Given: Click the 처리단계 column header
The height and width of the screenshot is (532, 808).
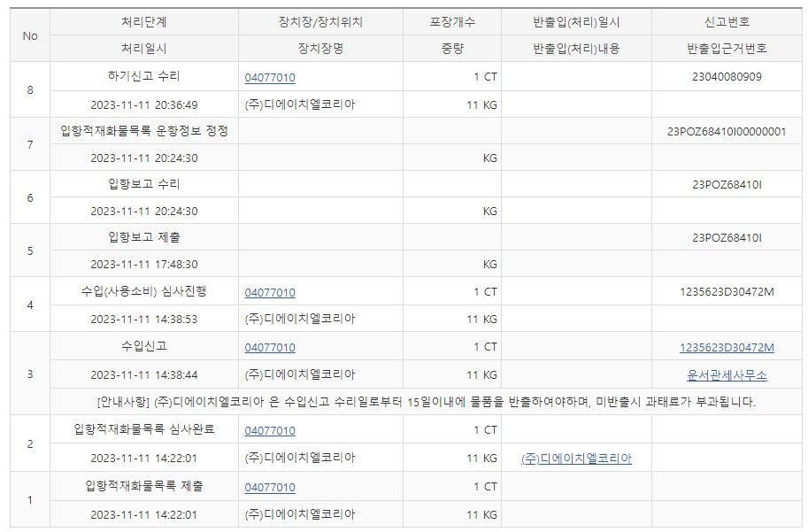Looking at the screenshot, I should (x=143, y=22).
